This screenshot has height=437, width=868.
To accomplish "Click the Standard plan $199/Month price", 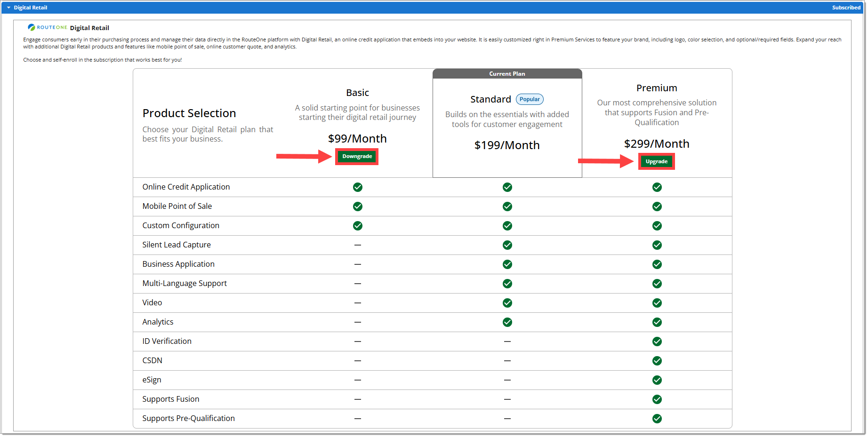I will [x=507, y=145].
